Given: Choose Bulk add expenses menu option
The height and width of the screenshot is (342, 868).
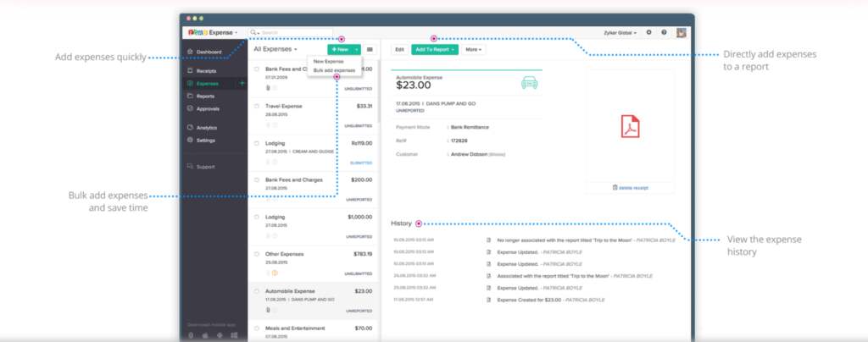Looking at the screenshot, I should [x=334, y=70].
